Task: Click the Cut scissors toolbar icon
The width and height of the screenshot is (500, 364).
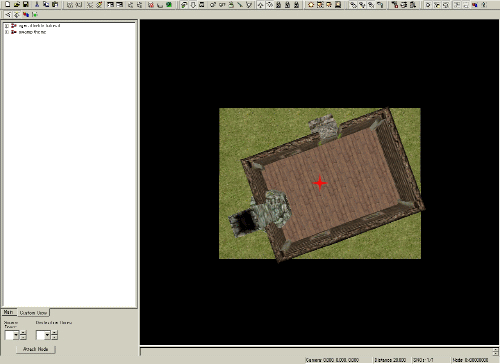Action: 37,5
